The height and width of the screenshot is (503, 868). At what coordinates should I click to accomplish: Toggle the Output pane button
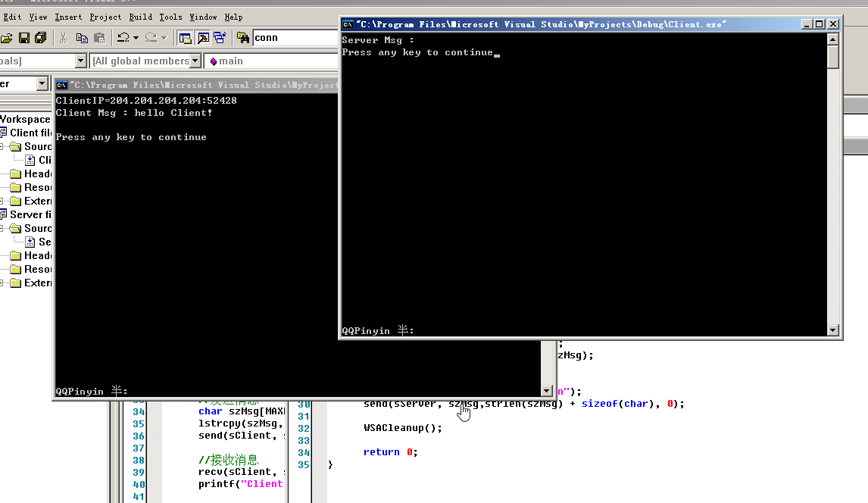coord(203,38)
